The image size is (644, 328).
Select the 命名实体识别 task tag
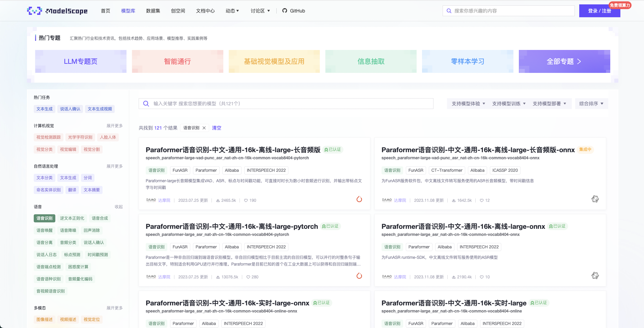coord(49,190)
